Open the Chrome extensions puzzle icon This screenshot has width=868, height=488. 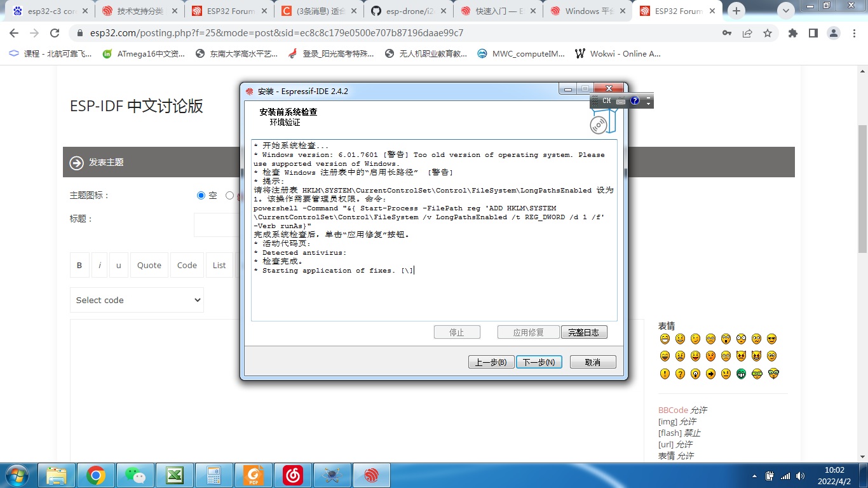[792, 33]
